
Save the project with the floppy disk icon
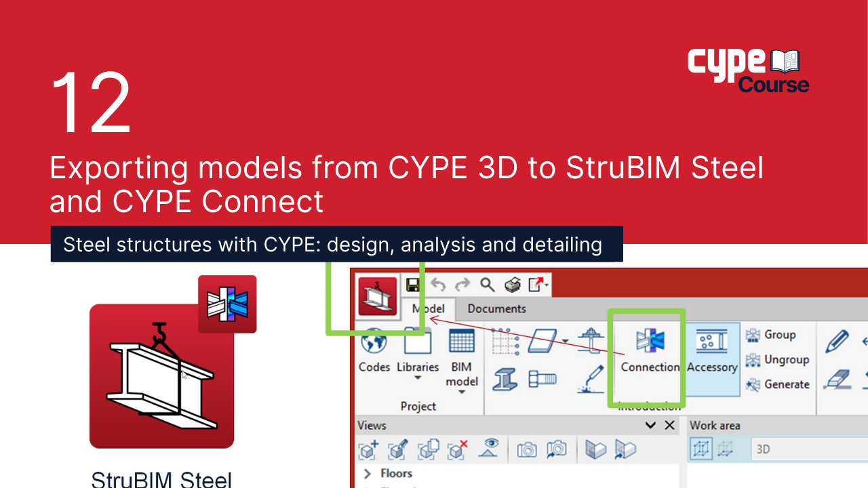click(x=412, y=285)
